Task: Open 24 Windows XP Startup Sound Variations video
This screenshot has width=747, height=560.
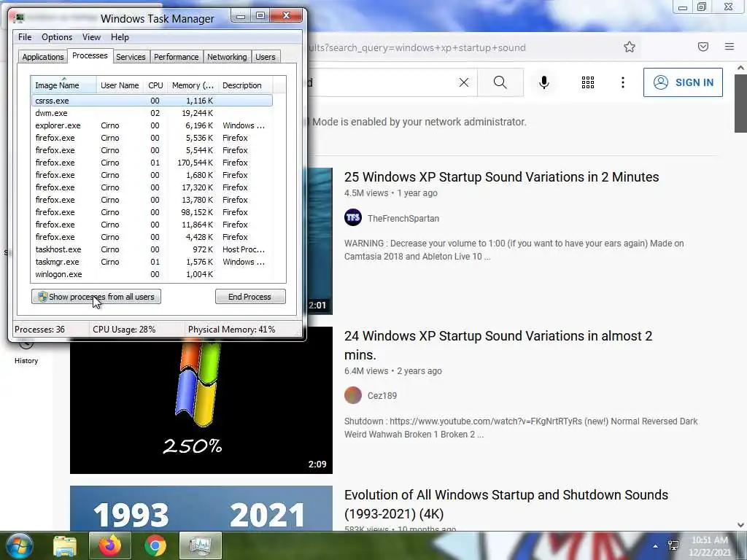Action: 498,345
